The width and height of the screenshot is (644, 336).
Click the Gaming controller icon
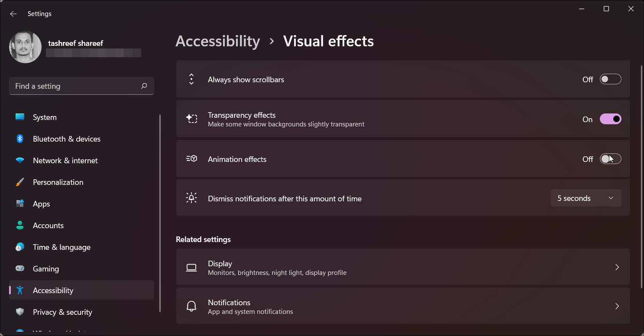[20, 268]
